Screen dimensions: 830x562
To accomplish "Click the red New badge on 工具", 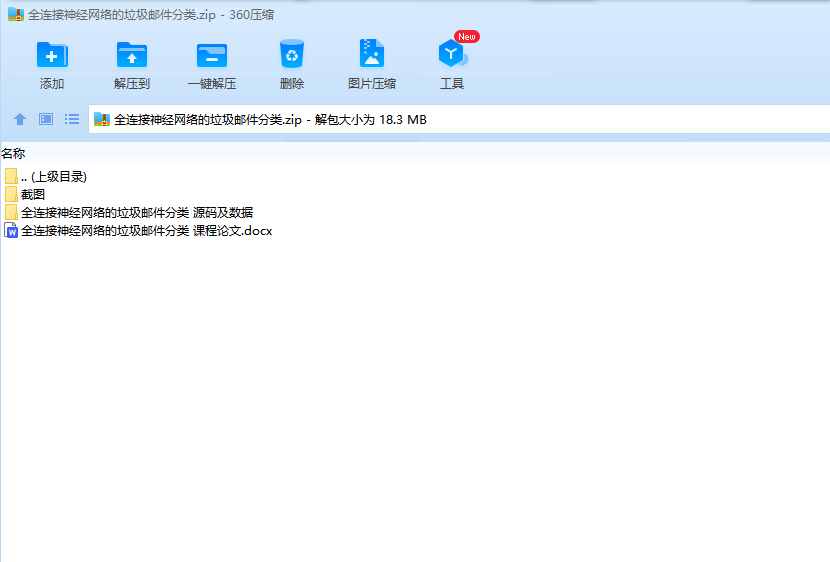I will [467, 37].
